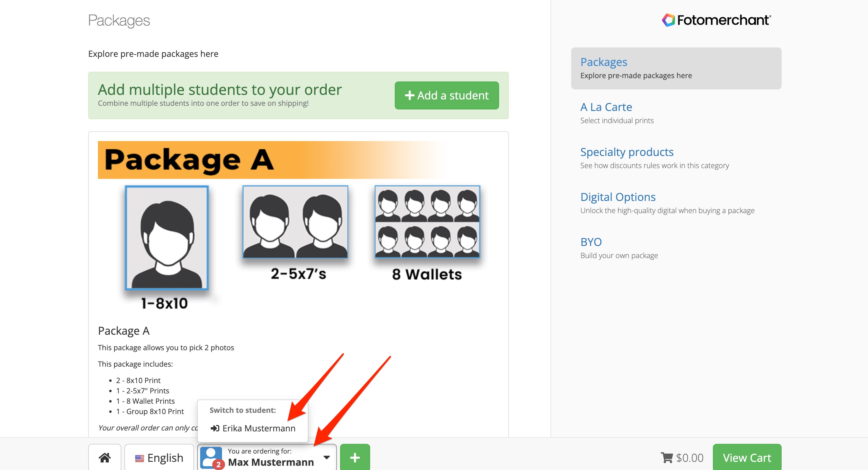Image resolution: width=868 pixels, height=470 pixels.
Task: Open the BYO build your own package category
Action: (x=676, y=248)
